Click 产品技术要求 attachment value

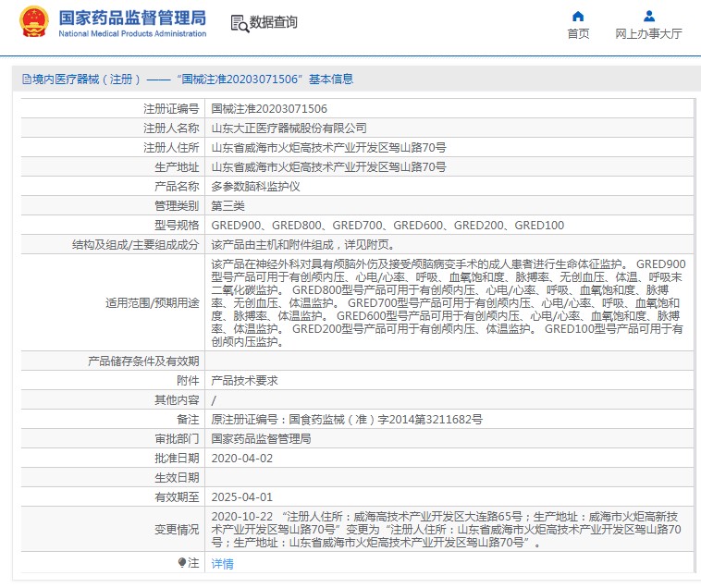tap(244, 381)
